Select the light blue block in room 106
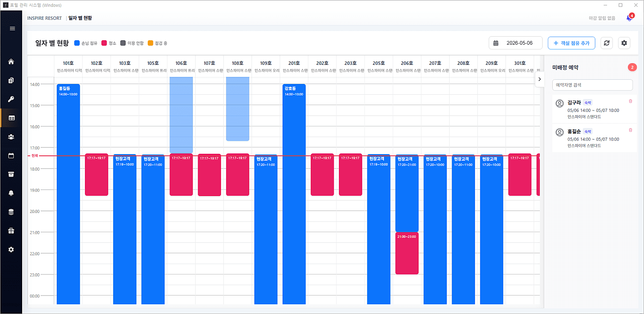644x314 pixels. tap(181, 115)
